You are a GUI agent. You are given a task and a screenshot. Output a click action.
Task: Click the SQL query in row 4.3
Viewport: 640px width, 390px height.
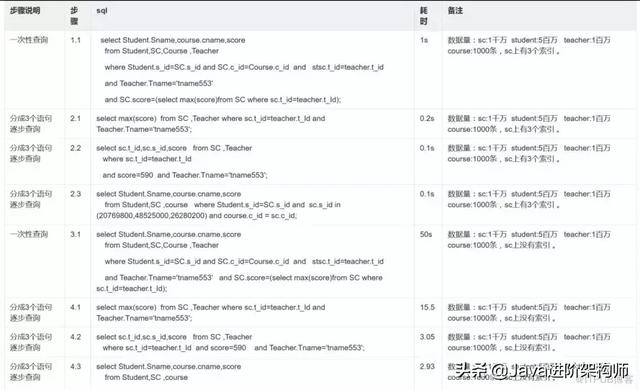[169, 372]
